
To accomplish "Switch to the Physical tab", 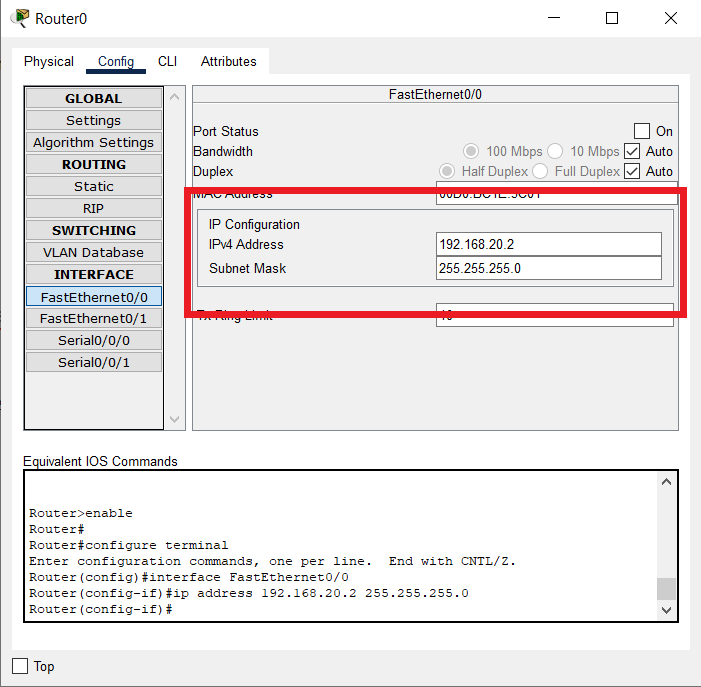I will click(x=49, y=61).
